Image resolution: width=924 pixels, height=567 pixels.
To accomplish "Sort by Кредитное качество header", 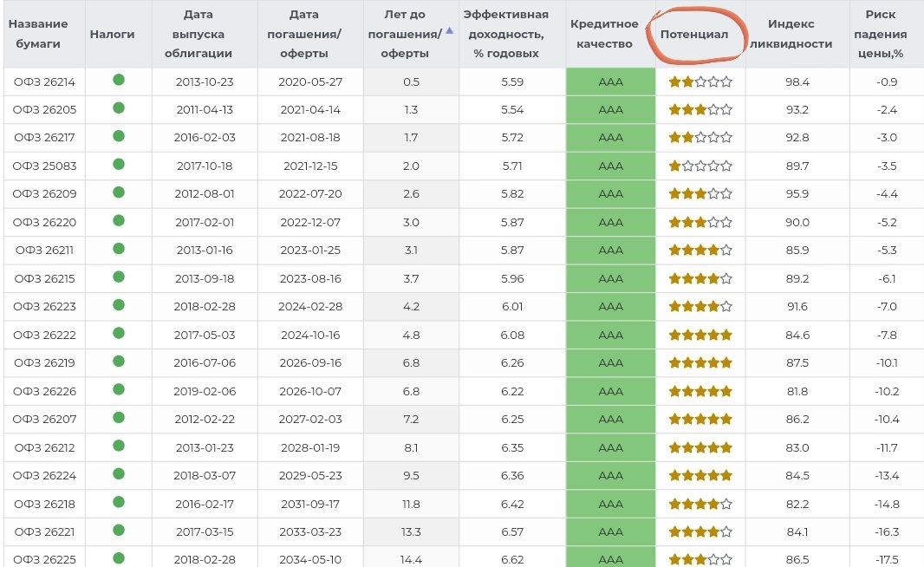I will click(604, 34).
